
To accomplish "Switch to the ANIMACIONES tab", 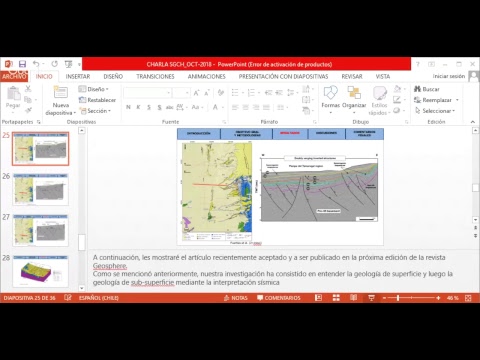I will [x=207, y=76].
